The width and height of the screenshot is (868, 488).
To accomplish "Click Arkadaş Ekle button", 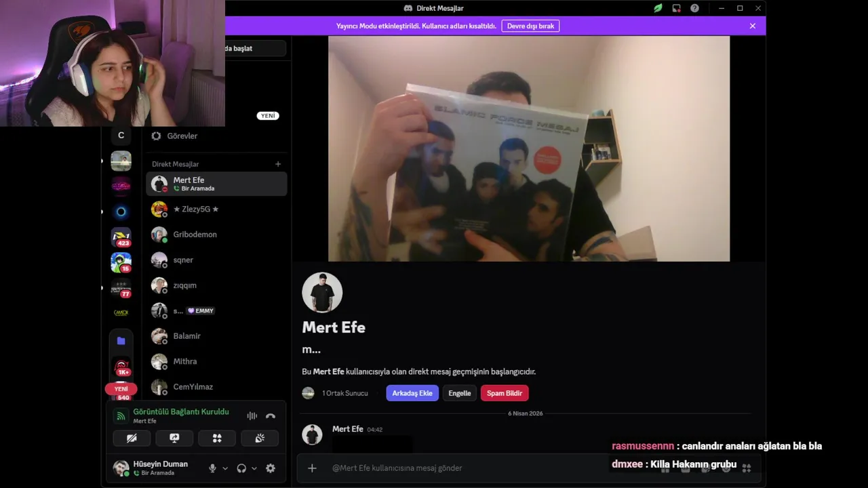I will tap(412, 393).
